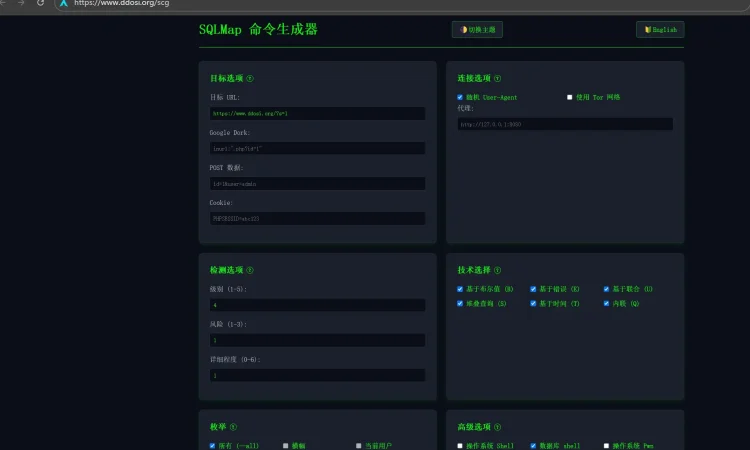Click SQLMap 命令生成器 page title
Viewport: 750px width, 450px height.
[258, 30]
